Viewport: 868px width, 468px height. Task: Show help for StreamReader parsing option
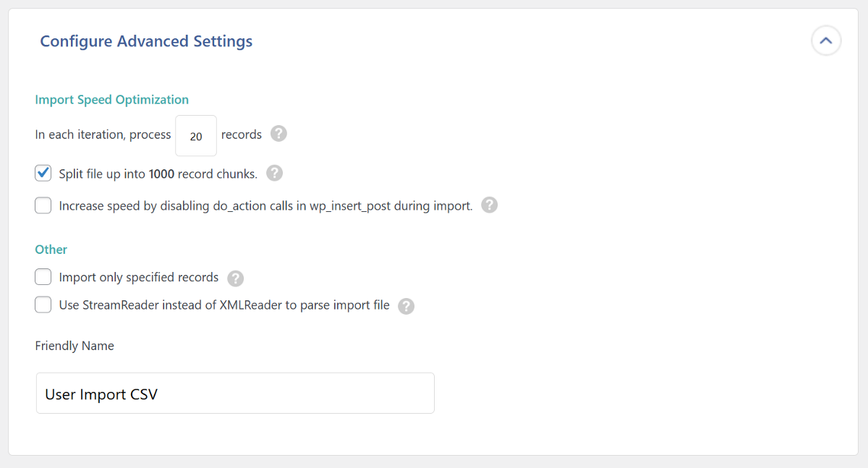407,306
